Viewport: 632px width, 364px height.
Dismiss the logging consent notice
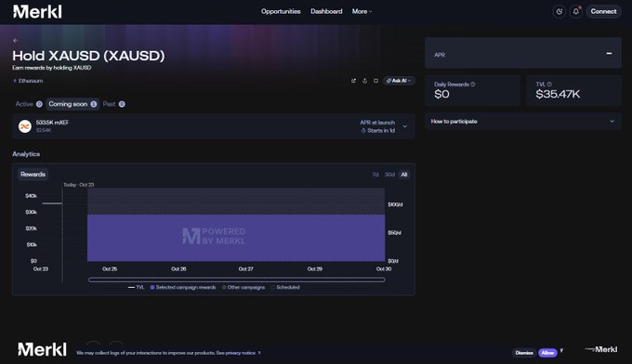tap(524, 353)
